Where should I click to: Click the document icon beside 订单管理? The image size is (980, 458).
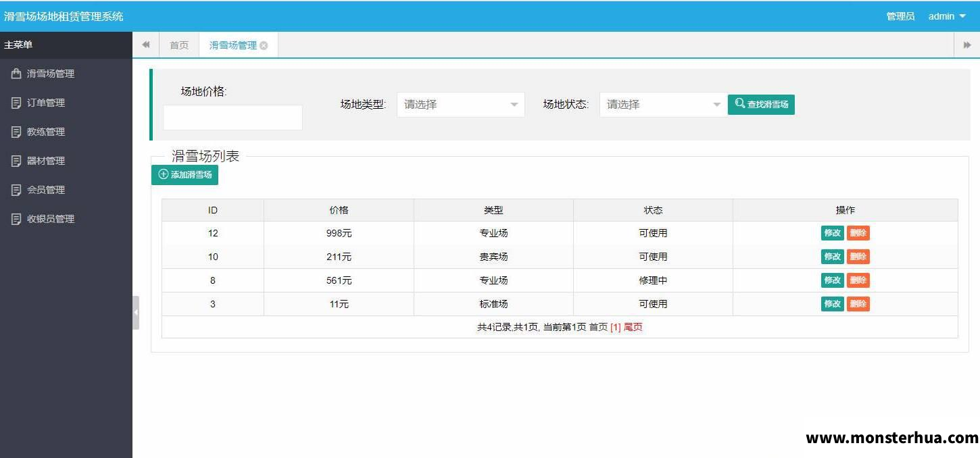coord(16,103)
